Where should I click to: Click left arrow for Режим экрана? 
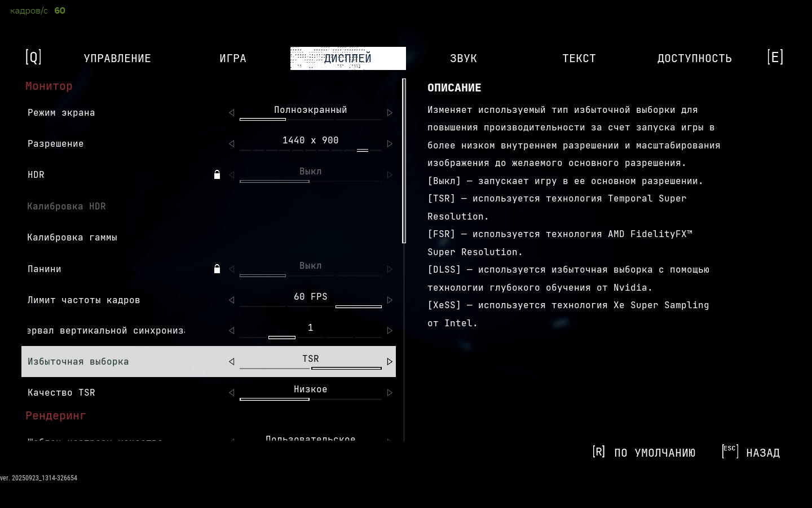tap(231, 113)
